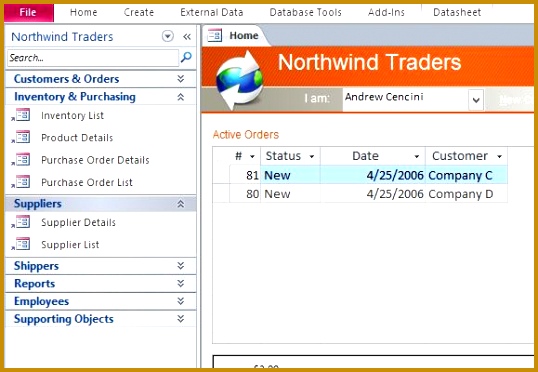Screen dimensions: 538x372
Task: Click the Supplier List form icon
Action: 21,244
